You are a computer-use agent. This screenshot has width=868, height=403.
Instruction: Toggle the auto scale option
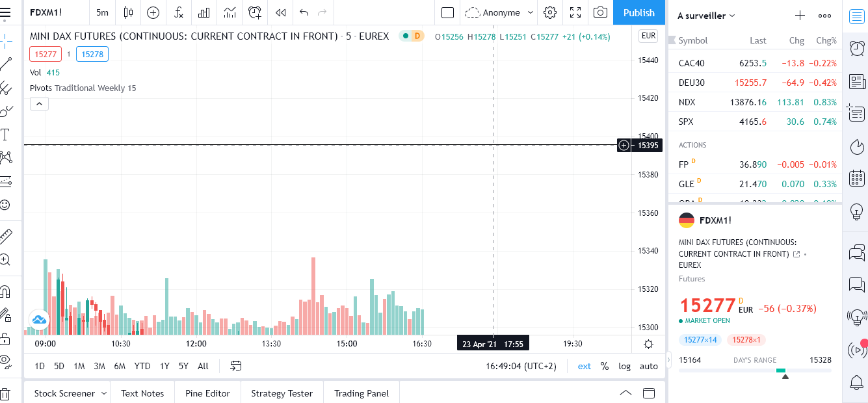click(648, 366)
